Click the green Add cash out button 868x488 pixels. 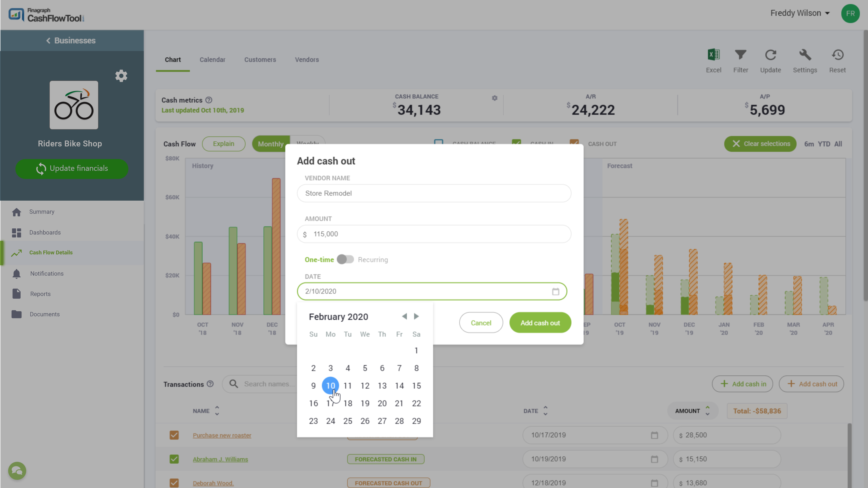[540, 323]
